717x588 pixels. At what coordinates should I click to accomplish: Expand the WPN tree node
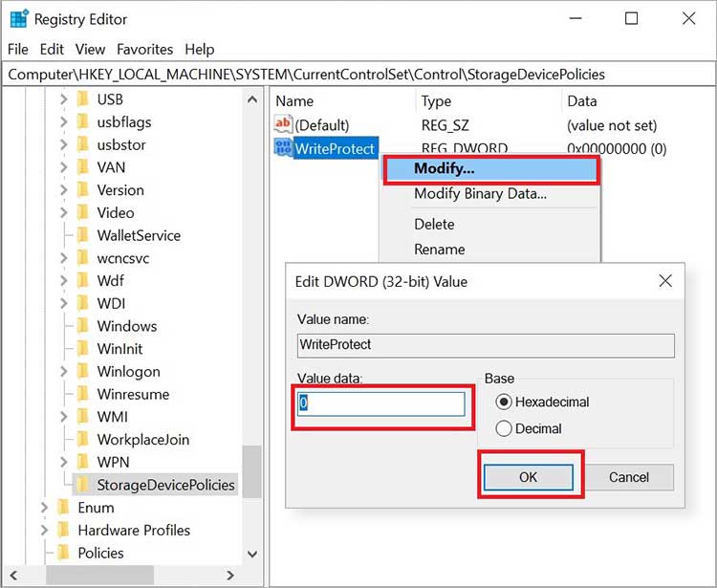tap(63, 462)
